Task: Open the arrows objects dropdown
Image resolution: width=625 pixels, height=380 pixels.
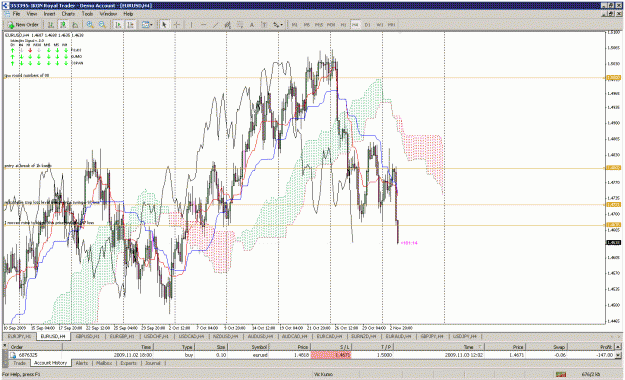Action: coord(278,25)
